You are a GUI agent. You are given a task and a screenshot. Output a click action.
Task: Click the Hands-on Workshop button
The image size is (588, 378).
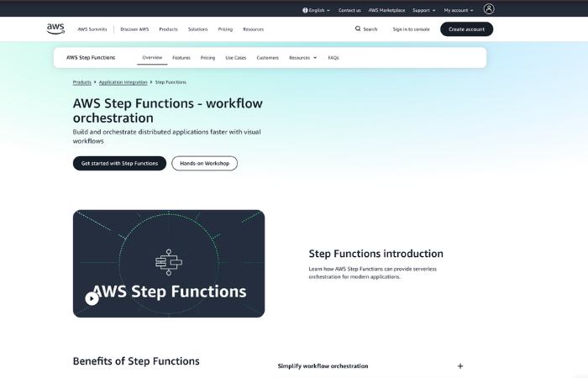(204, 164)
